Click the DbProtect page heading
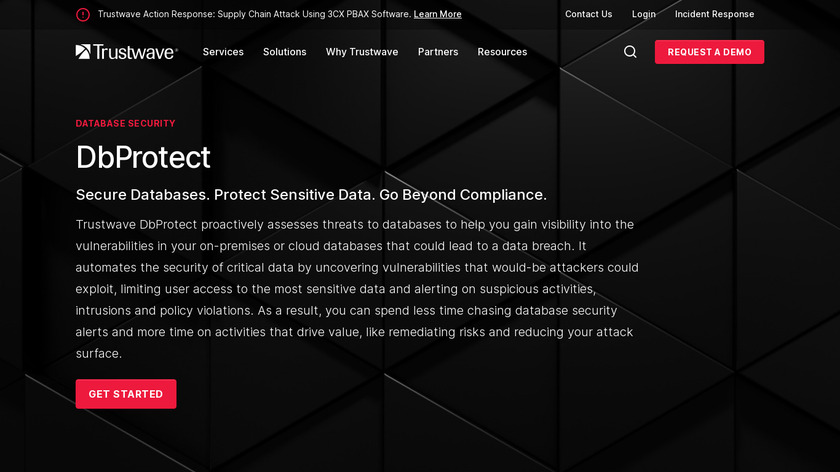This screenshot has height=472, width=840. [x=143, y=157]
